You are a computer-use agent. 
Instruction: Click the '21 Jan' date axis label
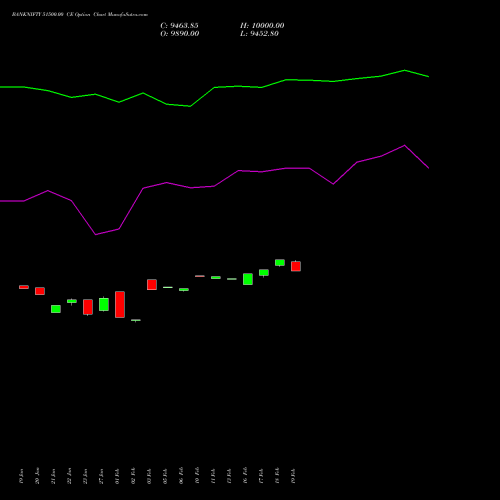(54, 476)
